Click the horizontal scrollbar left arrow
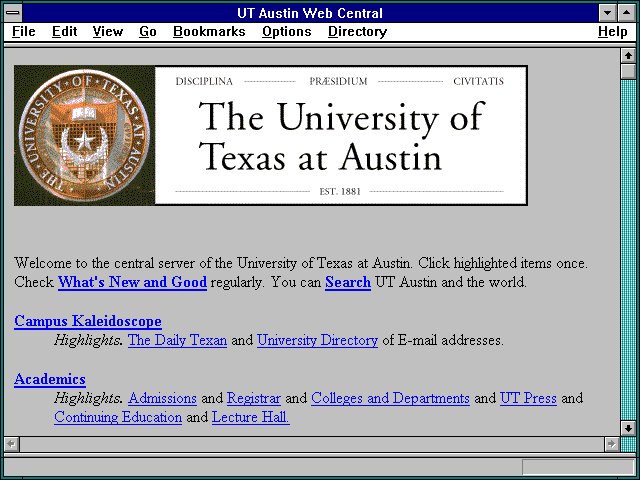This screenshot has width=640, height=480. 11,444
